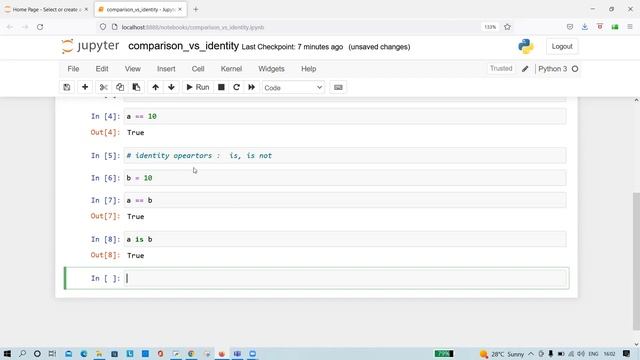
Task: Open the notification center icon
Action: click(627, 353)
